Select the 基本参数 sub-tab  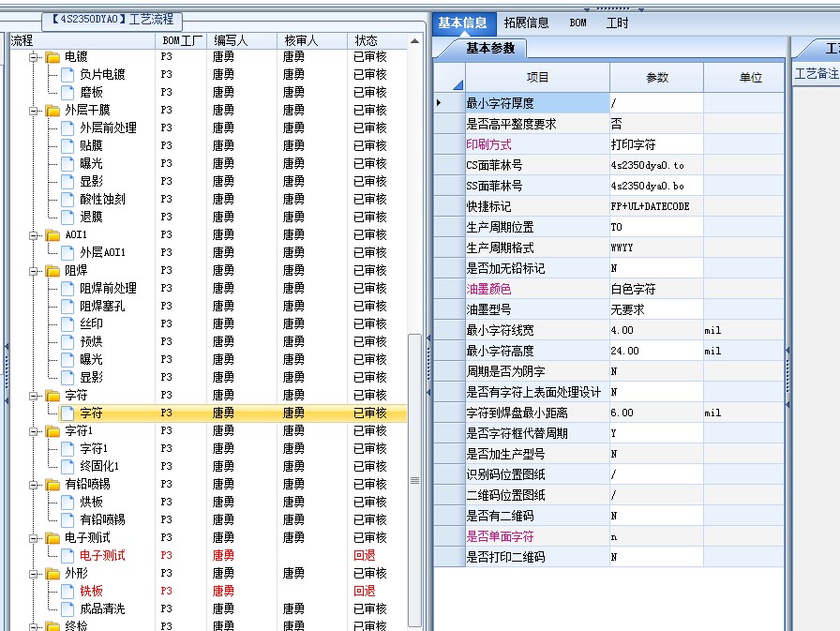(490, 48)
